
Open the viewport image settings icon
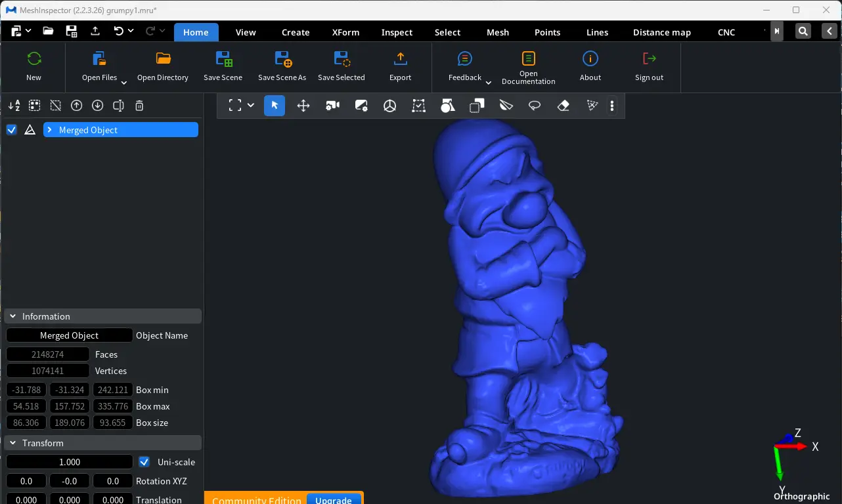point(361,106)
